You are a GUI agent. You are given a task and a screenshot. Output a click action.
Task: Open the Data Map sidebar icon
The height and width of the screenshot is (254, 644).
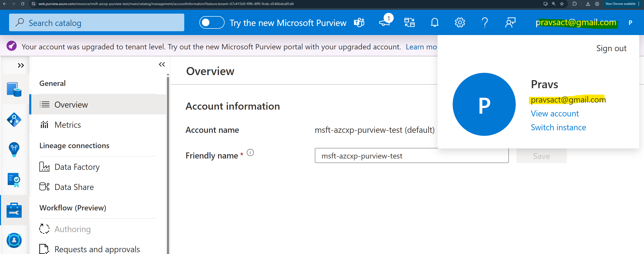14,120
